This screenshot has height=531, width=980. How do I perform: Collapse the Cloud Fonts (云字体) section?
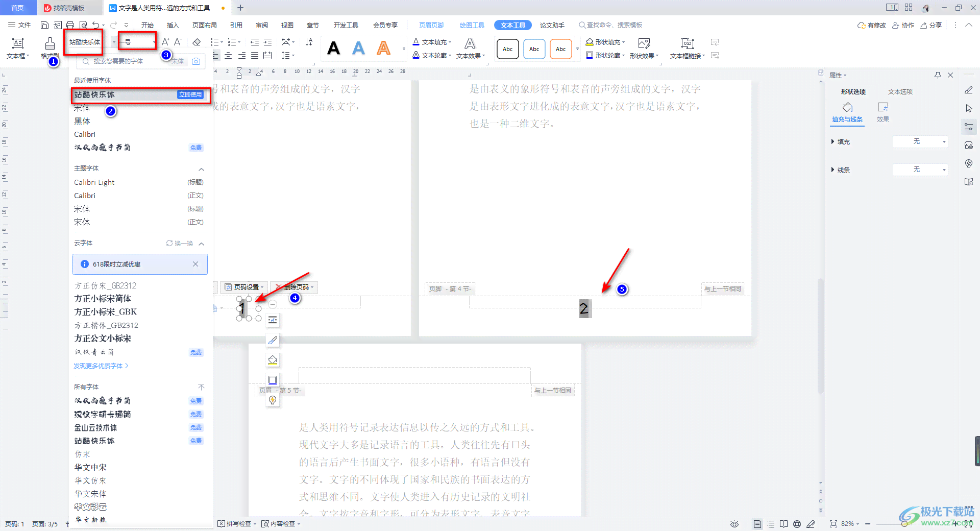point(201,244)
